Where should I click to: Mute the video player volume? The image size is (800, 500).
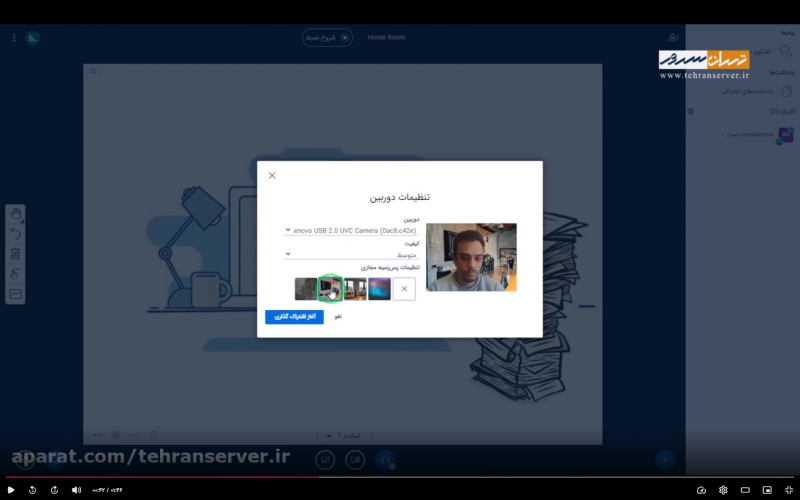76,490
